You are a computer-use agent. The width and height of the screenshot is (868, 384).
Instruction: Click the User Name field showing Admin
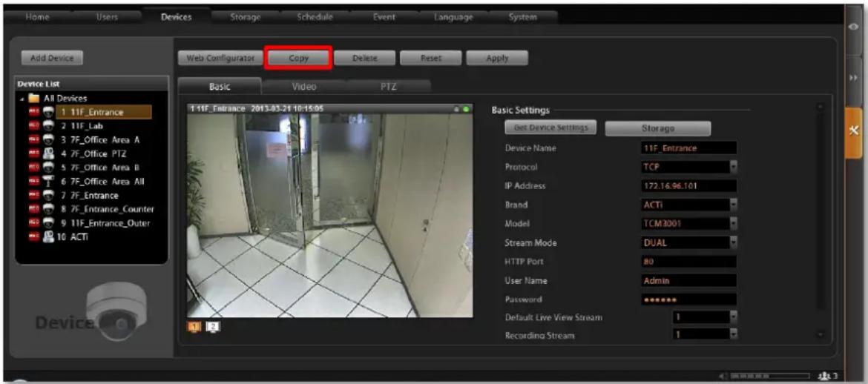[x=688, y=280]
